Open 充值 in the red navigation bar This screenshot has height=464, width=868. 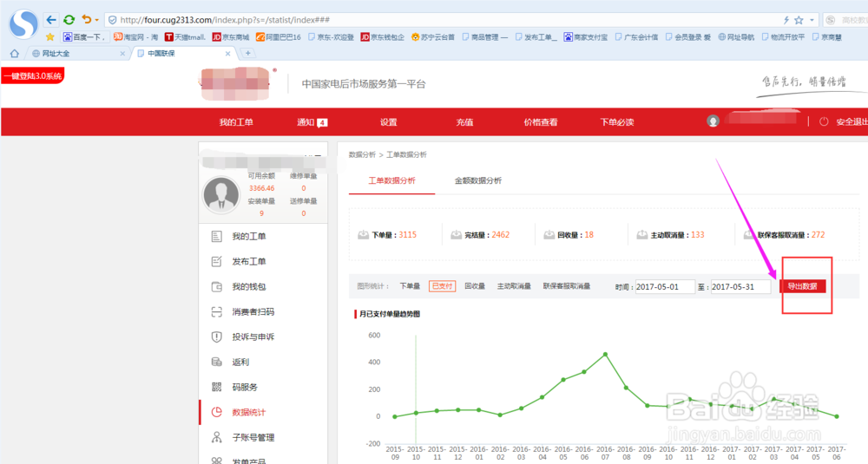coord(464,122)
